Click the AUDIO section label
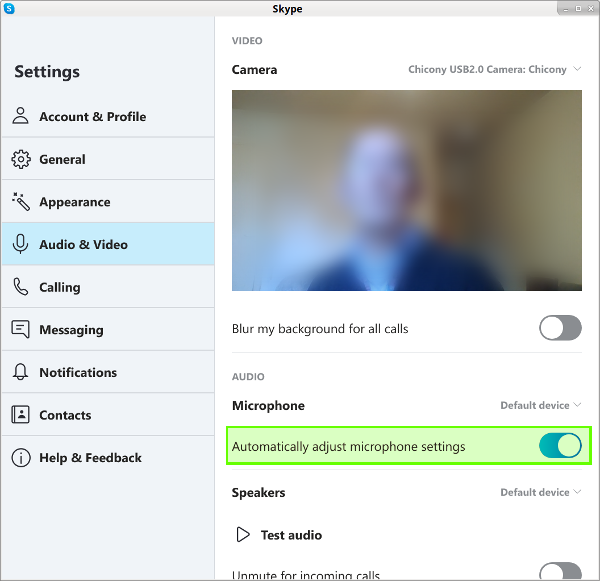Viewport: 600px width, 581px height. tap(248, 377)
